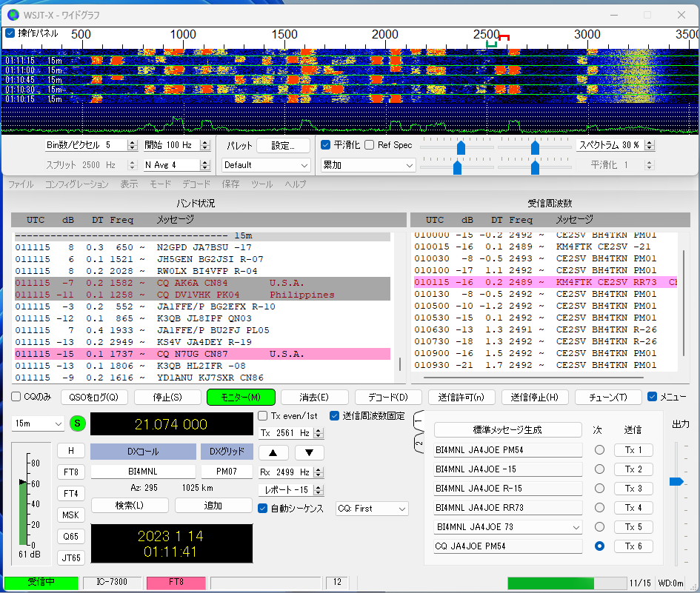Viewport: 700px width, 593px height.
Task: Enable the CQのみ checkbox
Action: click(x=16, y=397)
